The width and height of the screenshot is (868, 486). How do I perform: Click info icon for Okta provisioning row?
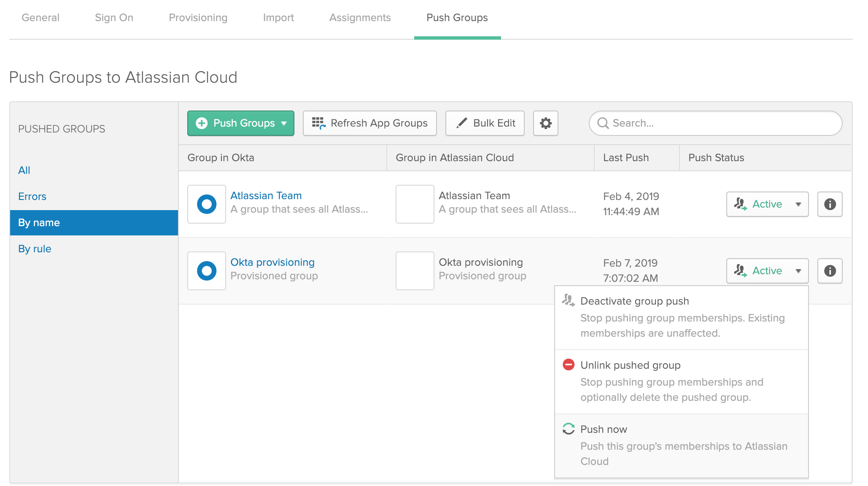click(x=830, y=271)
